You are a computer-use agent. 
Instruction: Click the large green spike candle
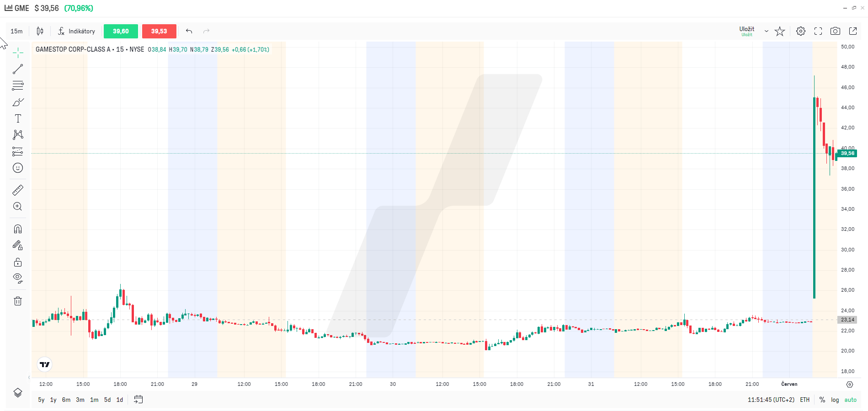click(815, 197)
